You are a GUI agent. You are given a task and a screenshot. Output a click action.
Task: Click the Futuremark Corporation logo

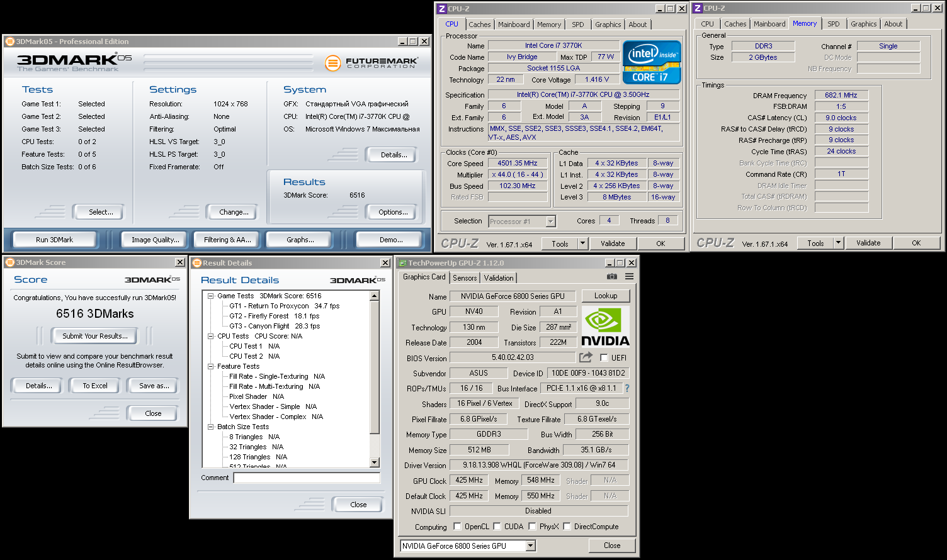click(371, 63)
